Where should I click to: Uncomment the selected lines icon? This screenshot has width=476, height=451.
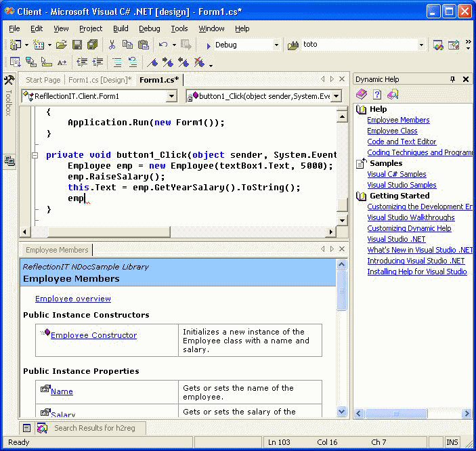point(133,62)
